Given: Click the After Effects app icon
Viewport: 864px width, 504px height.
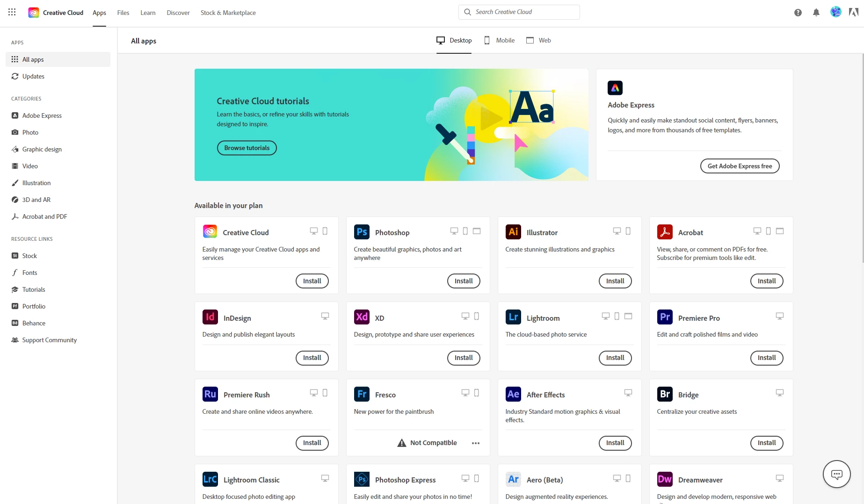Looking at the screenshot, I should (514, 394).
